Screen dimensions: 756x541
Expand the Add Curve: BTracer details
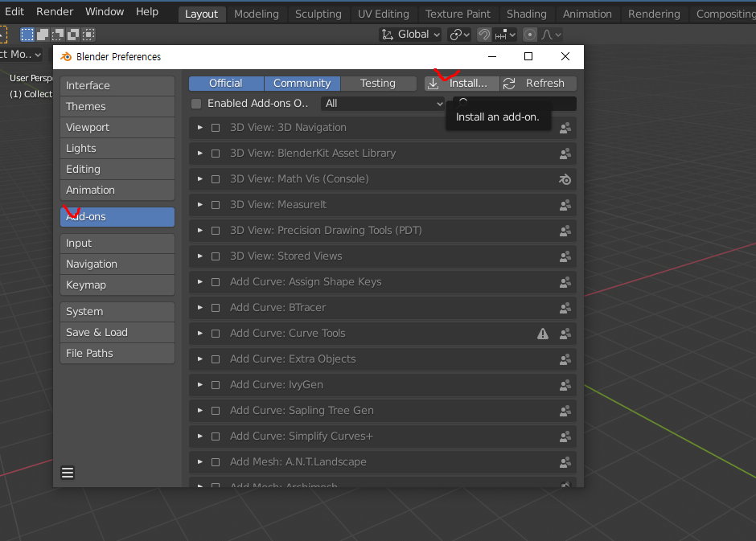pyautogui.click(x=200, y=307)
